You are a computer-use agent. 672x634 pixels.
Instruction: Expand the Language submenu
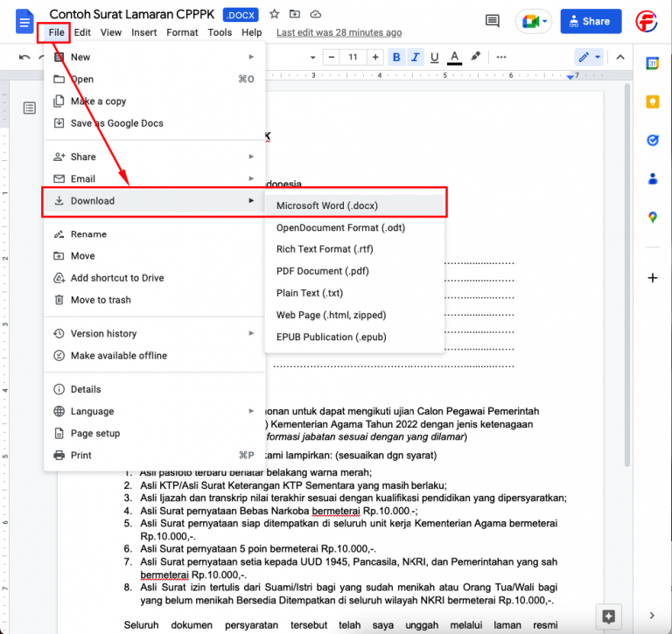pos(154,411)
